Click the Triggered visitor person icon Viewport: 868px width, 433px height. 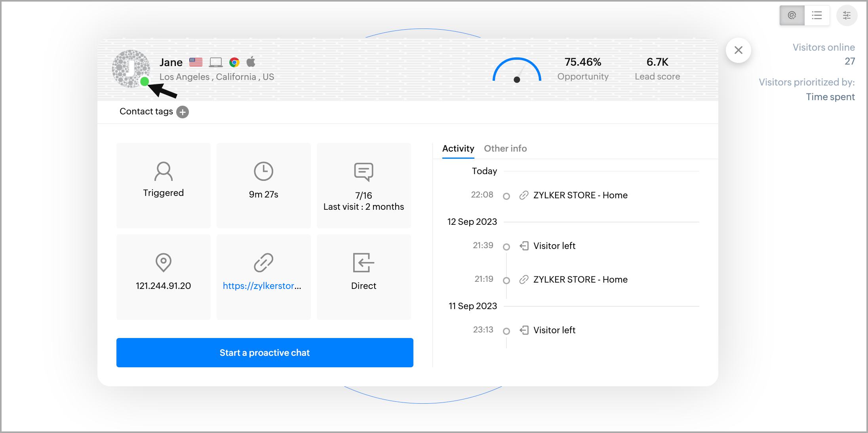(163, 171)
